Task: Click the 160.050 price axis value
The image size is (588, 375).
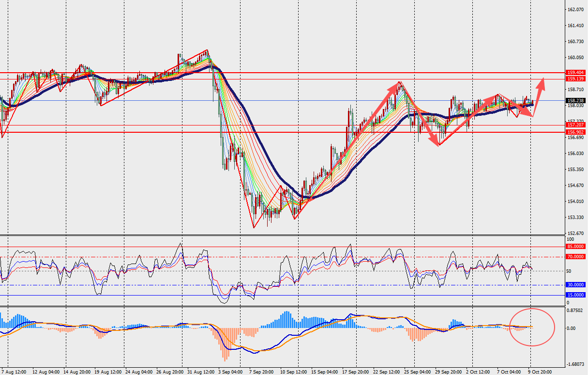Action: 574,58
